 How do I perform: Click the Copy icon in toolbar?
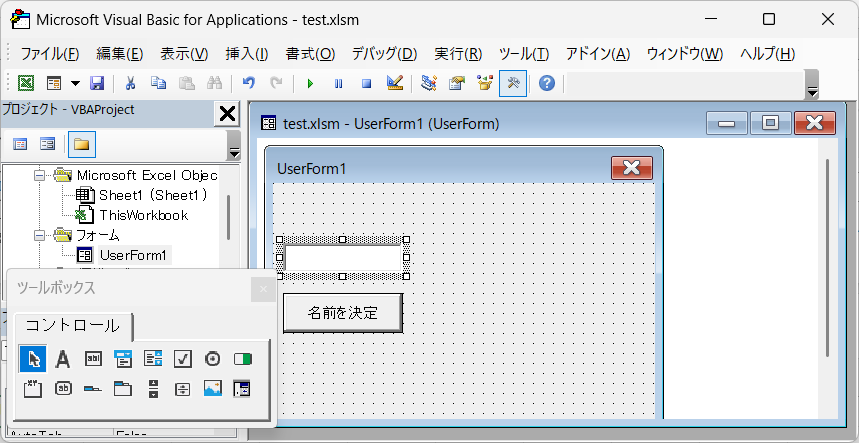pyautogui.click(x=158, y=83)
